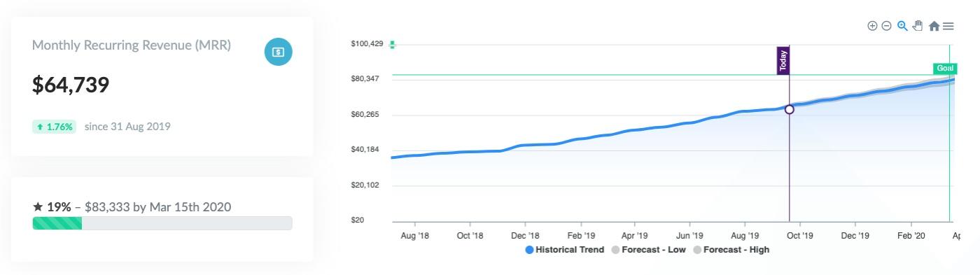This screenshot has width=980, height=275.
Task: Click the $60,265 y-axis label
Action: [365, 114]
